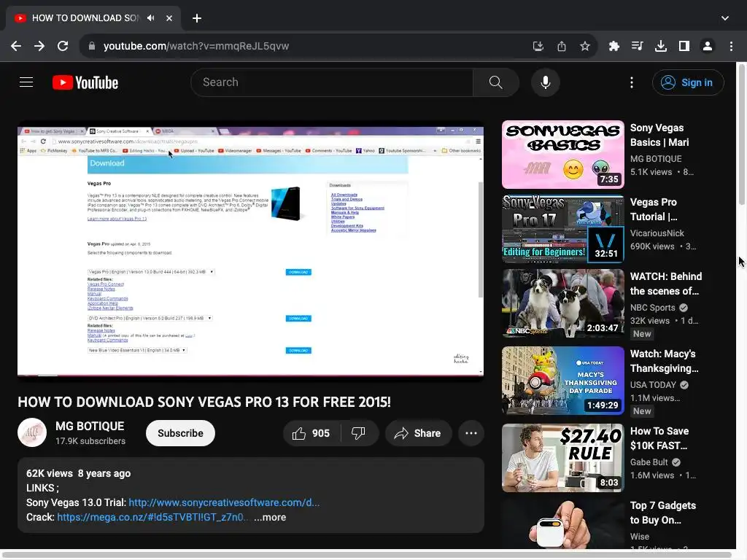Open the browser Downloads icon

point(661,46)
